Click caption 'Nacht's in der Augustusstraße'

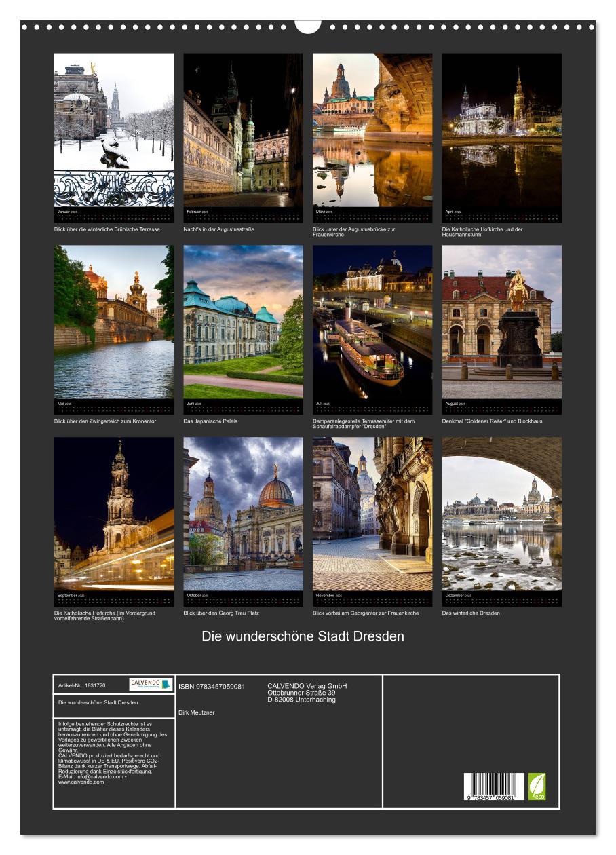[219, 229]
